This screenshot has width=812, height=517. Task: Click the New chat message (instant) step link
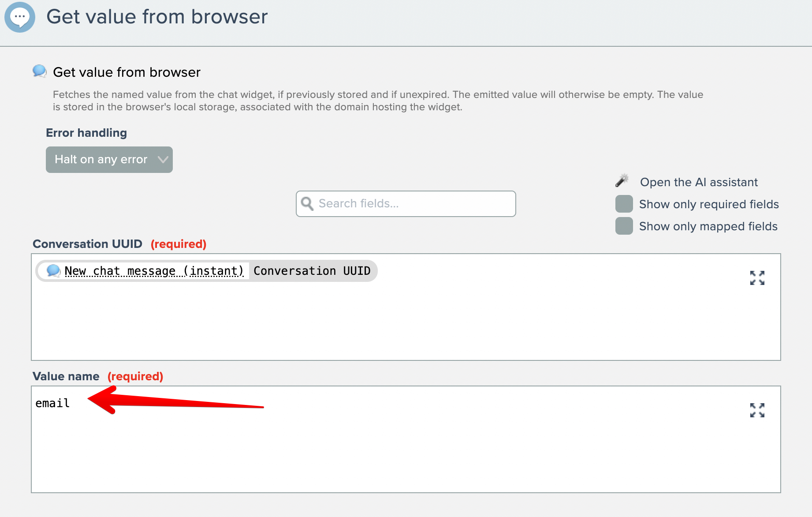pyautogui.click(x=154, y=271)
